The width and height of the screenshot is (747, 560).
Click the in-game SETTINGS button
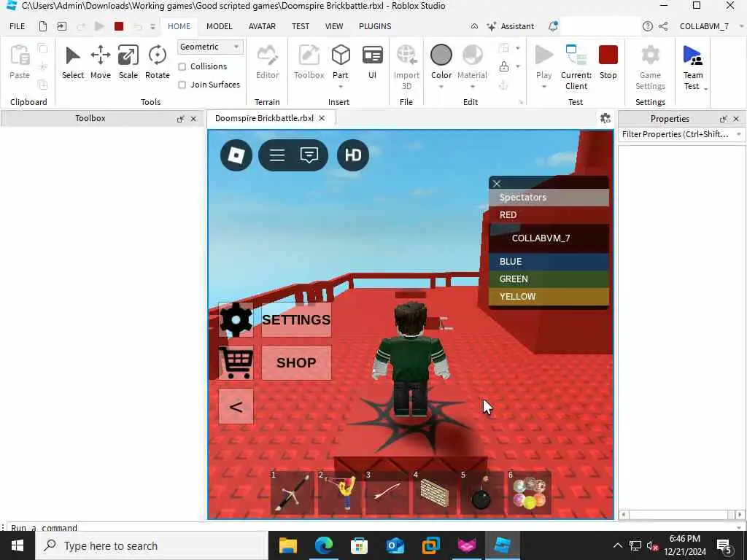pos(296,319)
